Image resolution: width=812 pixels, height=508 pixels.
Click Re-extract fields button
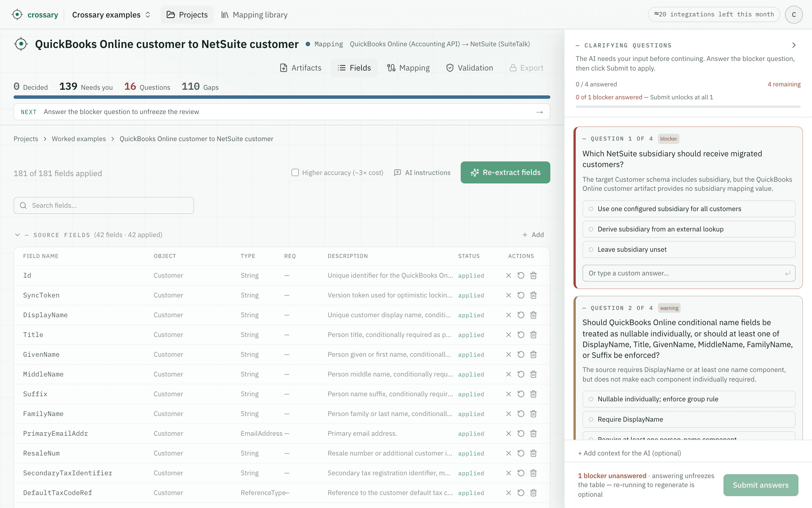tap(505, 172)
